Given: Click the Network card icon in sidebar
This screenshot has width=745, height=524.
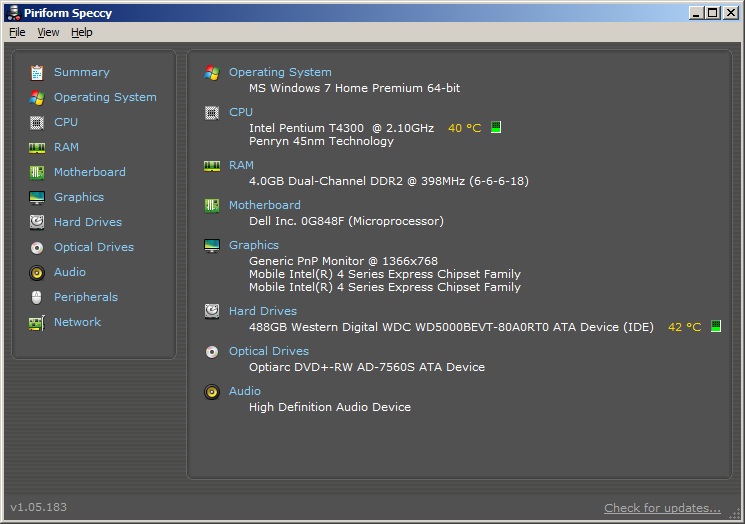Looking at the screenshot, I should pos(37,323).
